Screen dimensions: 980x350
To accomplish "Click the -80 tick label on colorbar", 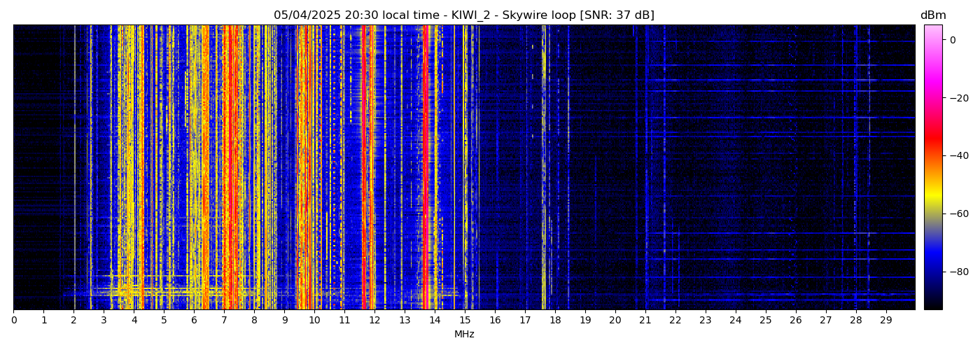I will click(x=957, y=272).
